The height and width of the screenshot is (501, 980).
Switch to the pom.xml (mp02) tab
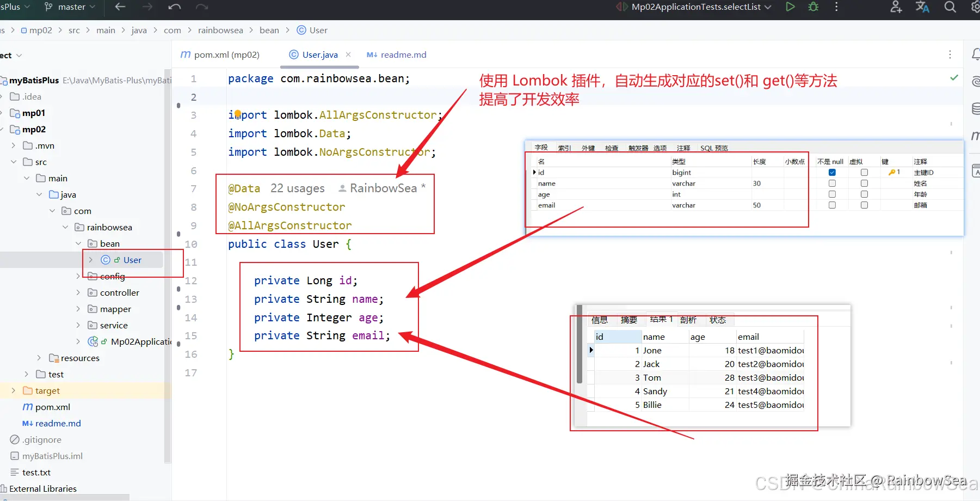tap(220, 54)
